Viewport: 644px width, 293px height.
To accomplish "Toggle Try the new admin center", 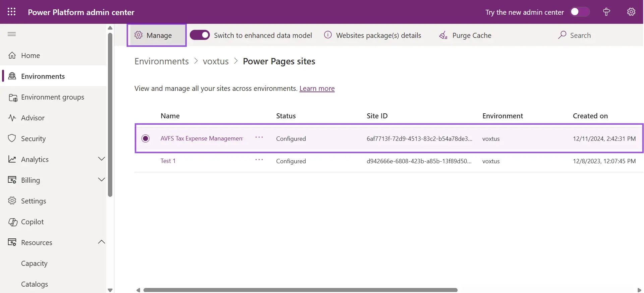I will pyautogui.click(x=580, y=12).
